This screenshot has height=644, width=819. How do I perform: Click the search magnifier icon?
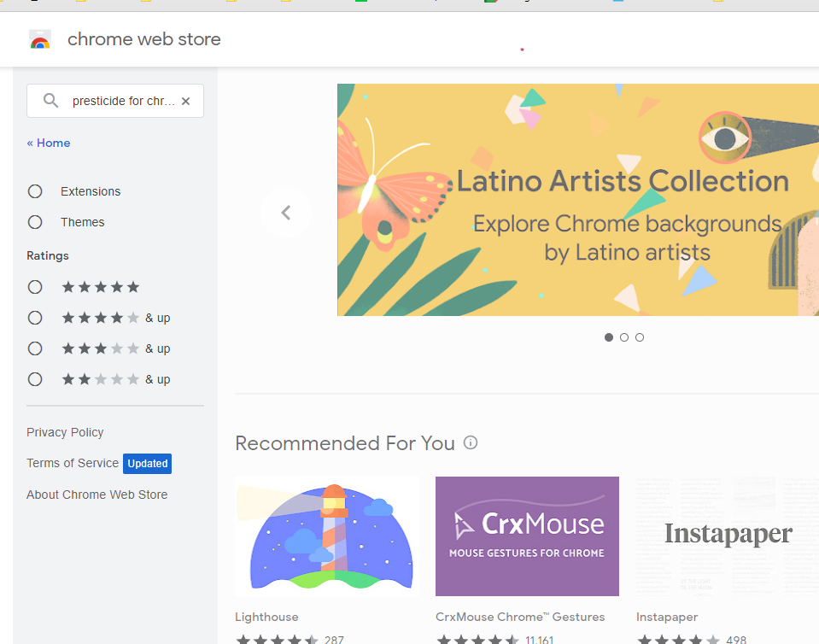50,100
